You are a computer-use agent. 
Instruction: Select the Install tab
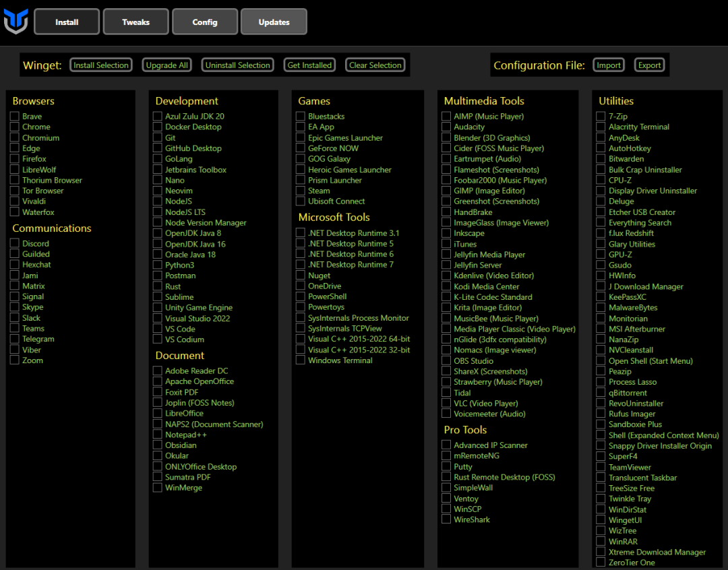pyautogui.click(x=67, y=22)
